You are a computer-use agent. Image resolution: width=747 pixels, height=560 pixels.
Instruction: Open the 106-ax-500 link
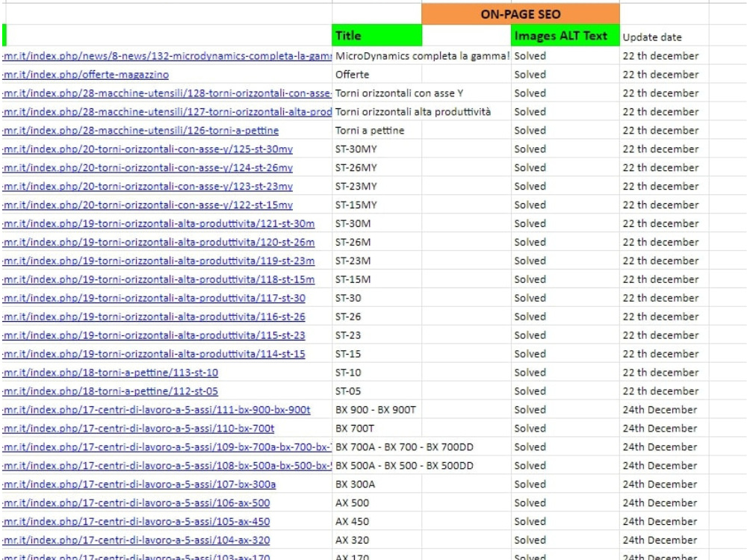136,503
